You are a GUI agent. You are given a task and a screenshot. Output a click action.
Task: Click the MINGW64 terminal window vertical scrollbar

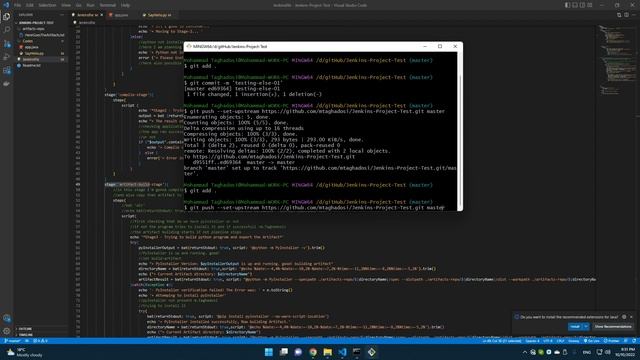(460, 131)
